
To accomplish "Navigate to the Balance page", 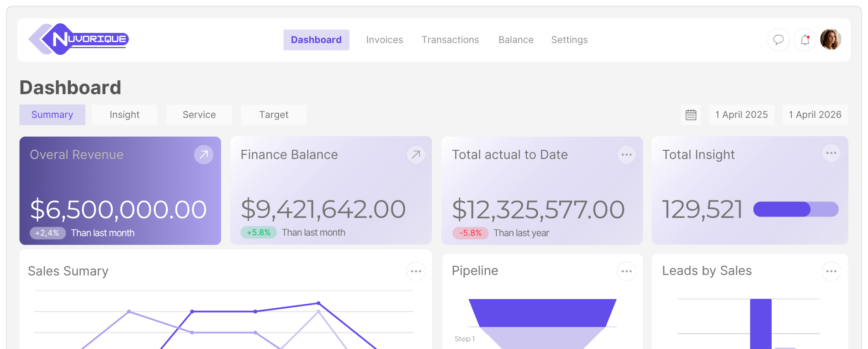I will click(516, 40).
